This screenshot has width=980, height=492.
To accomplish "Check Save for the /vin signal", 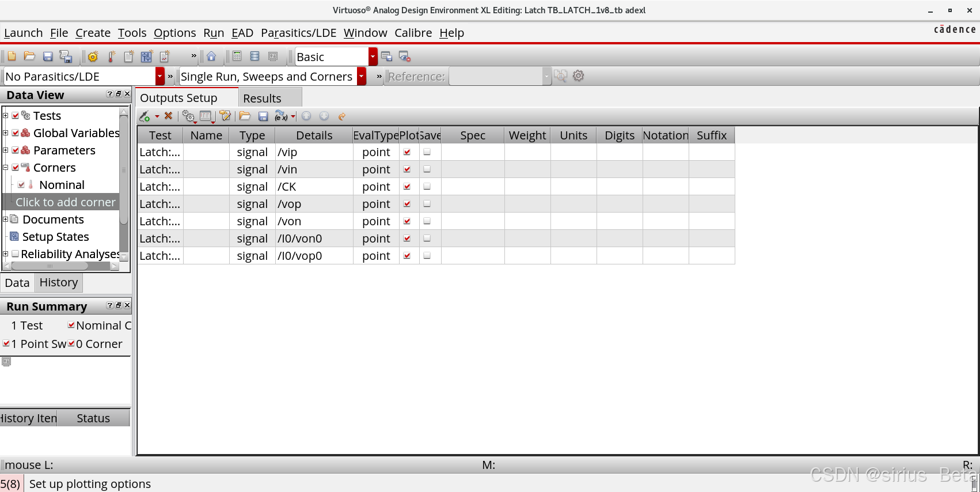I will tap(427, 169).
